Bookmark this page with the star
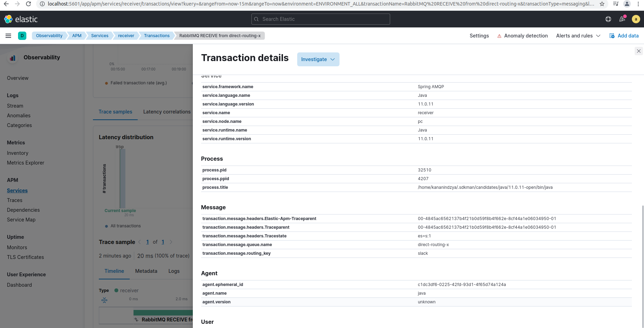This screenshot has width=644, height=328. click(602, 4)
